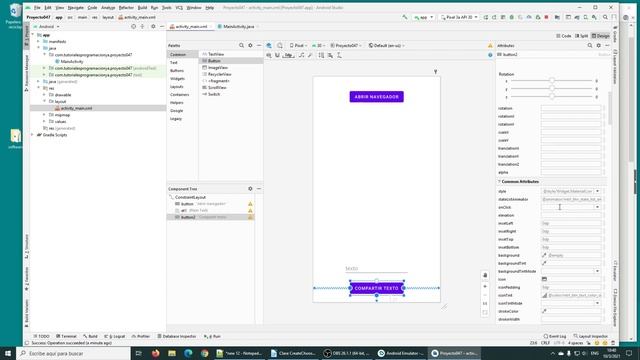Open the Pixel device dropdown in design toolbar

298,45
